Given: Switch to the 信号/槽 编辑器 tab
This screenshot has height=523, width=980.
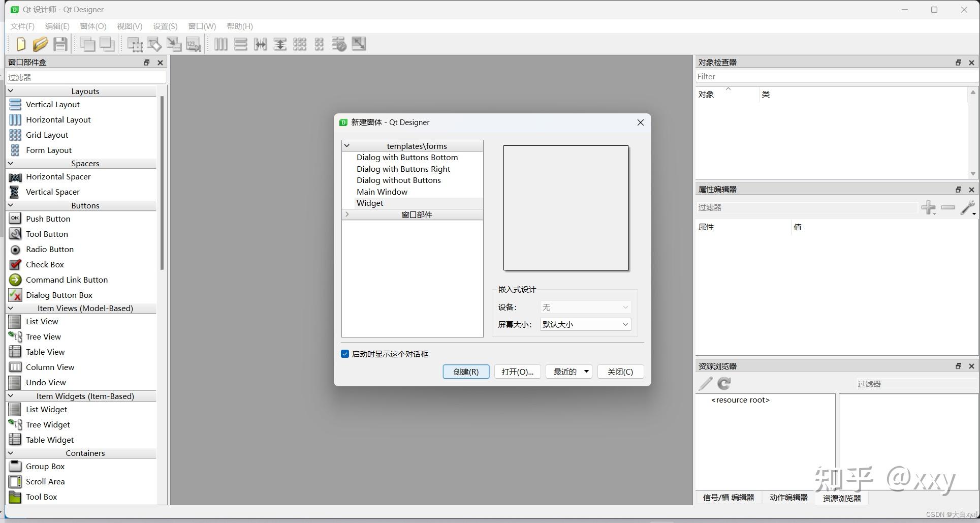Looking at the screenshot, I should (x=729, y=498).
